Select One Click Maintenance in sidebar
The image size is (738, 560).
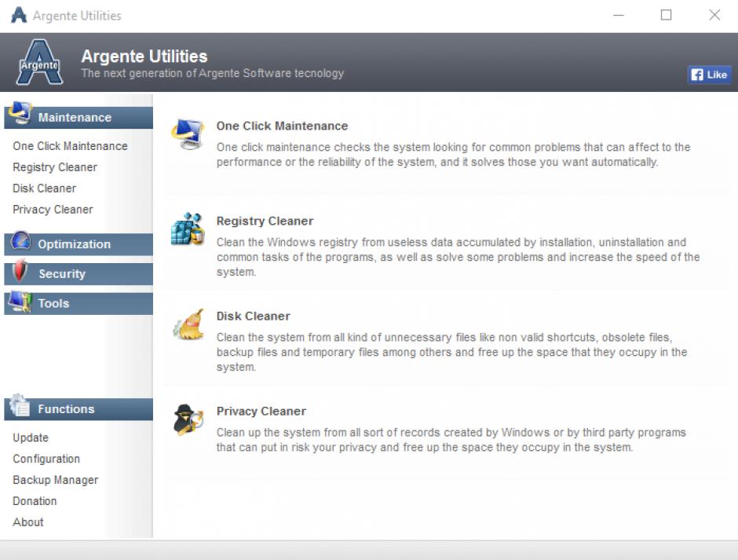click(70, 146)
